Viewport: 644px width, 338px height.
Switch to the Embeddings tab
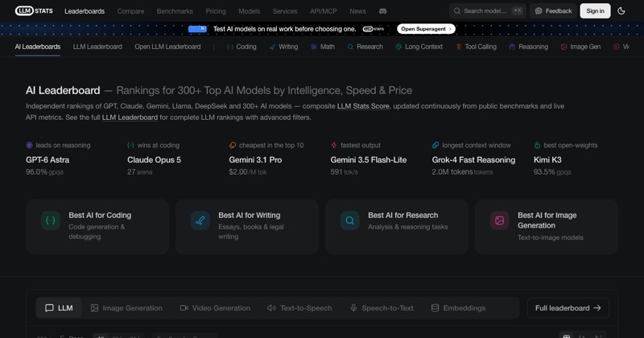[458, 308]
